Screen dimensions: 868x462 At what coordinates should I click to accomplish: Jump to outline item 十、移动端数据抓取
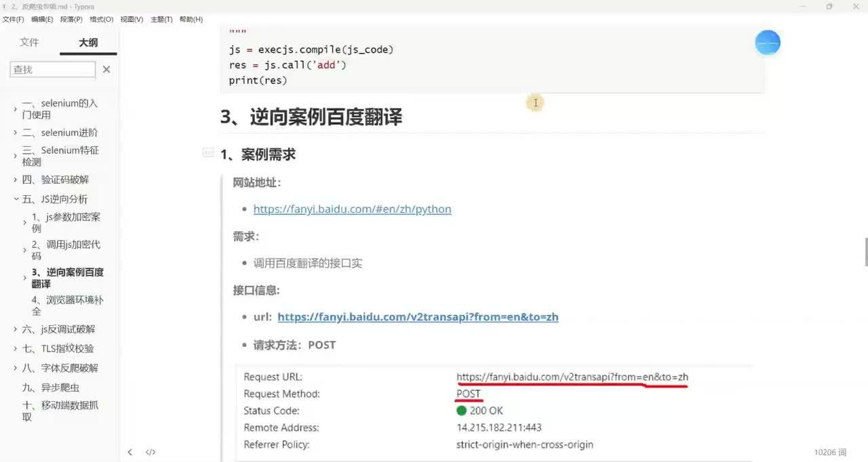tap(60, 411)
